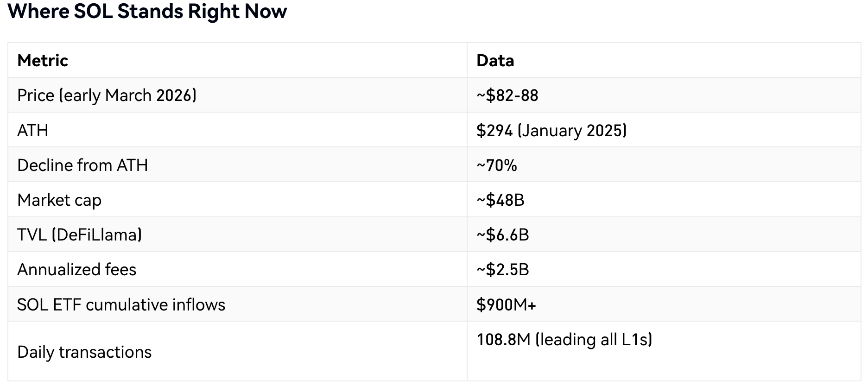Click the 'Annualized fees' cell

[x=76, y=270]
